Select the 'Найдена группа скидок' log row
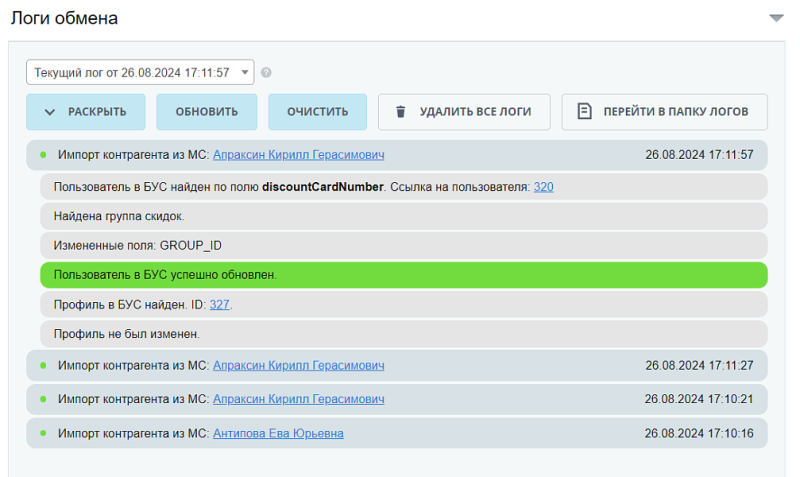Viewport: 800px width, 477px height. point(403,216)
